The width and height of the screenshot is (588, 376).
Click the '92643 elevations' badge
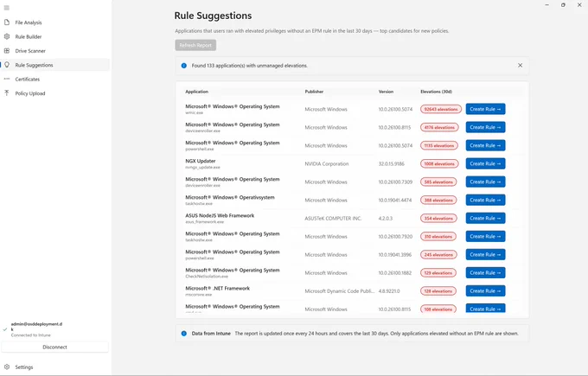coord(441,109)
